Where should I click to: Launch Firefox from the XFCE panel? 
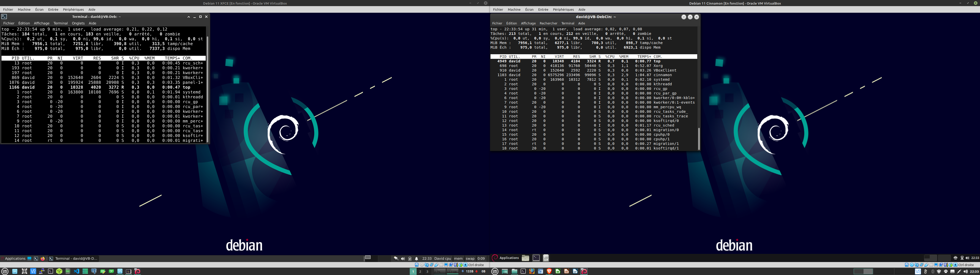coord(43,259)
